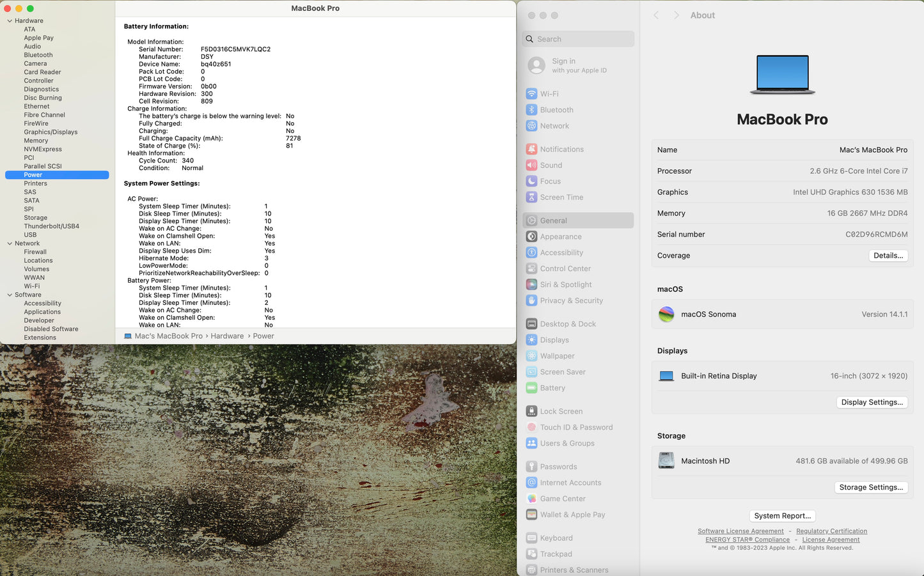The width and height of the screenshot is (924, 576).
Task: Open Wi-Fi settings icon in sidebar
Action: tap(531, 94)
